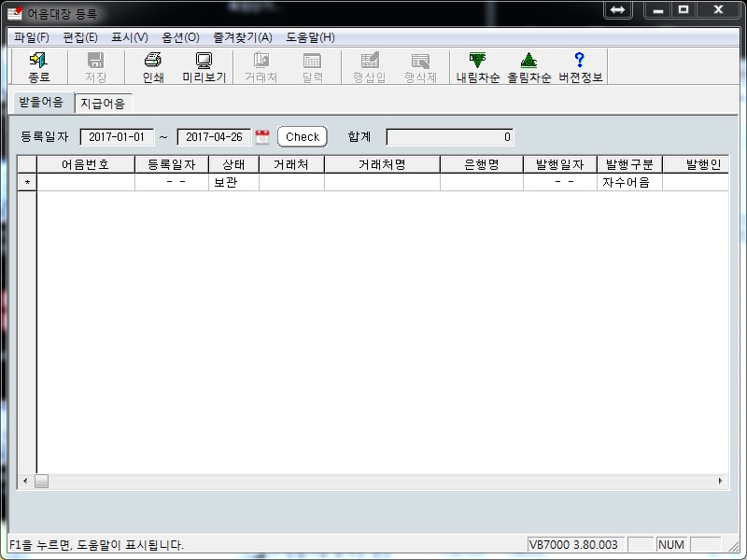Click the 올림차순 ascending sort icon
The image size is (747, 560).
pyautogui.click(x=529, y=67)
